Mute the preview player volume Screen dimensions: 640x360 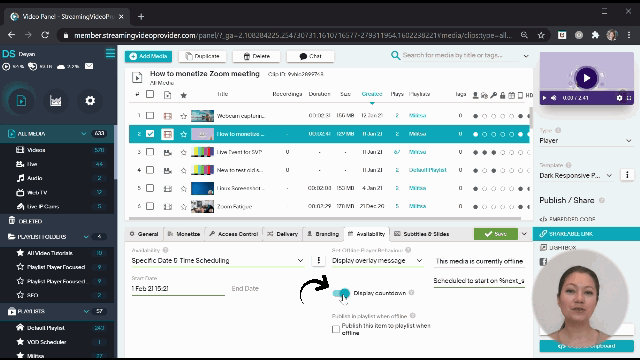554,98
